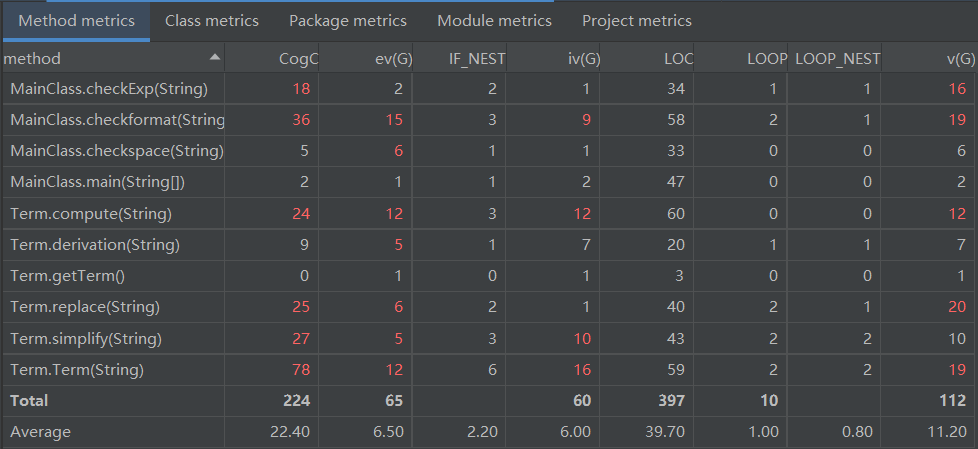
Task: Click the Total row label
Action: tap(29, 400)
